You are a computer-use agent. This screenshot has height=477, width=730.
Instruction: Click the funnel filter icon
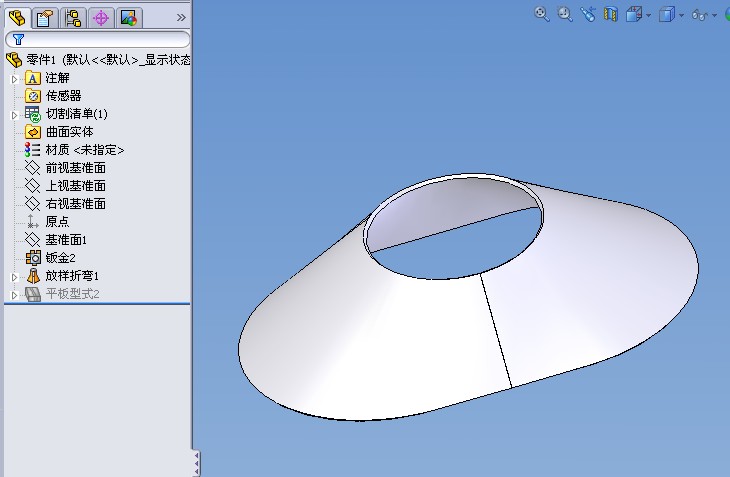18,40
